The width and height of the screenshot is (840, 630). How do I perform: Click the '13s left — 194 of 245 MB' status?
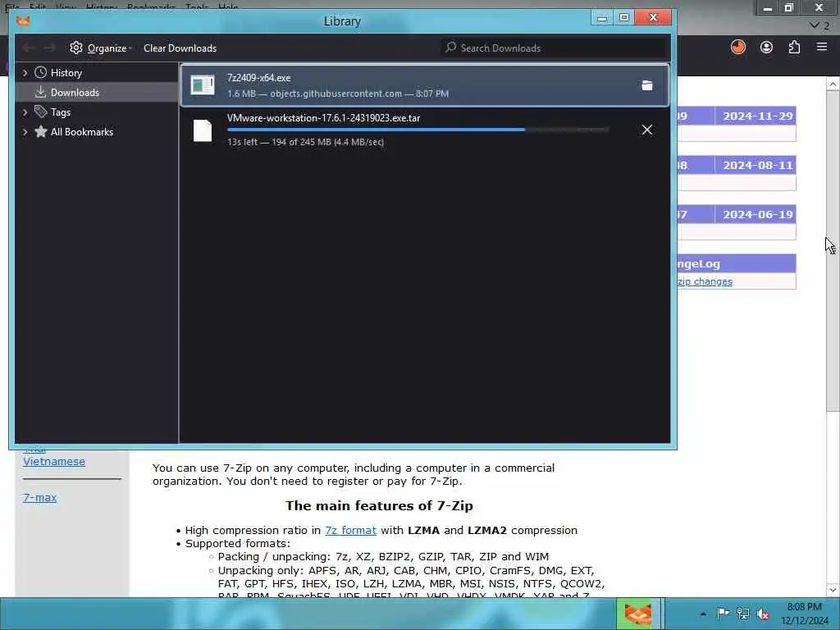tap(305, 142)
